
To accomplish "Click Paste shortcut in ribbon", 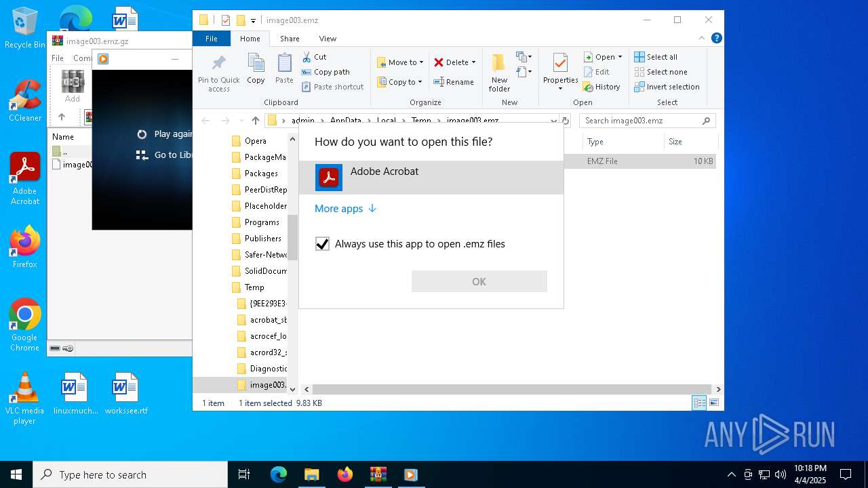I will pos(332,87).
